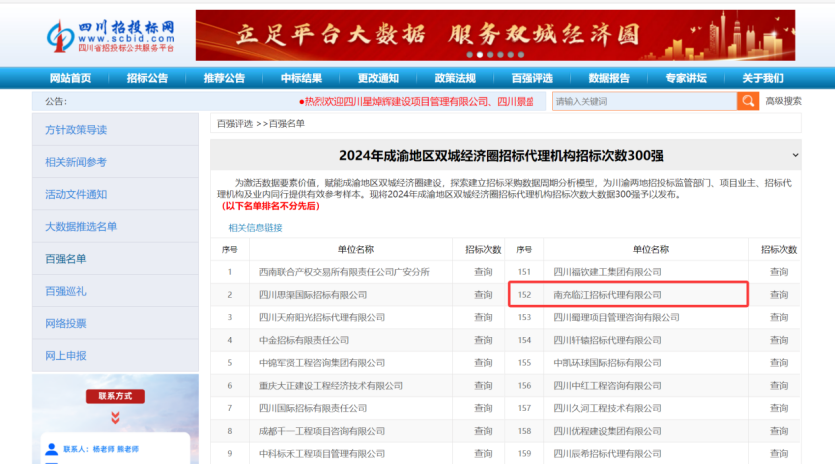Image resolution: width=836 pixels, height=464 pixels.
Task: Click the 请输入关键词 search input field
Action: 643,101
